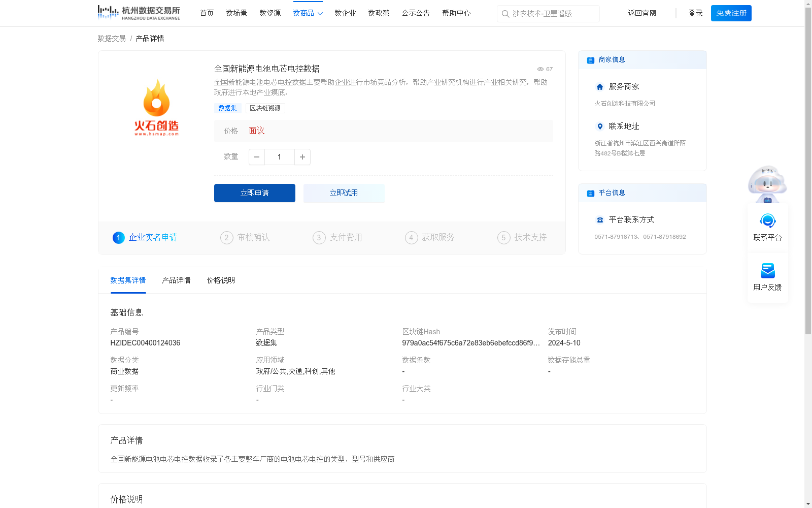Open the 帮助中心 menu item
Screen dimensions: 812x508
(456, 13)
